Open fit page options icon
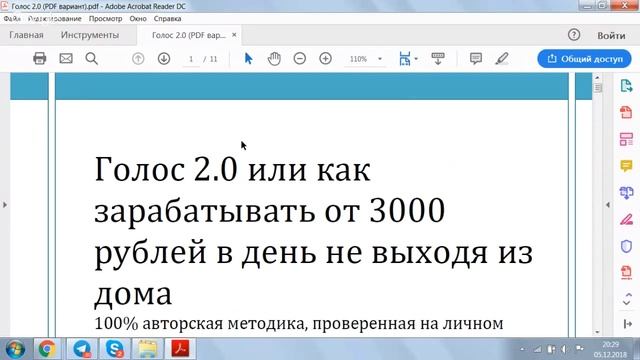Screen dimensions: 640x360 pos(404,59)
